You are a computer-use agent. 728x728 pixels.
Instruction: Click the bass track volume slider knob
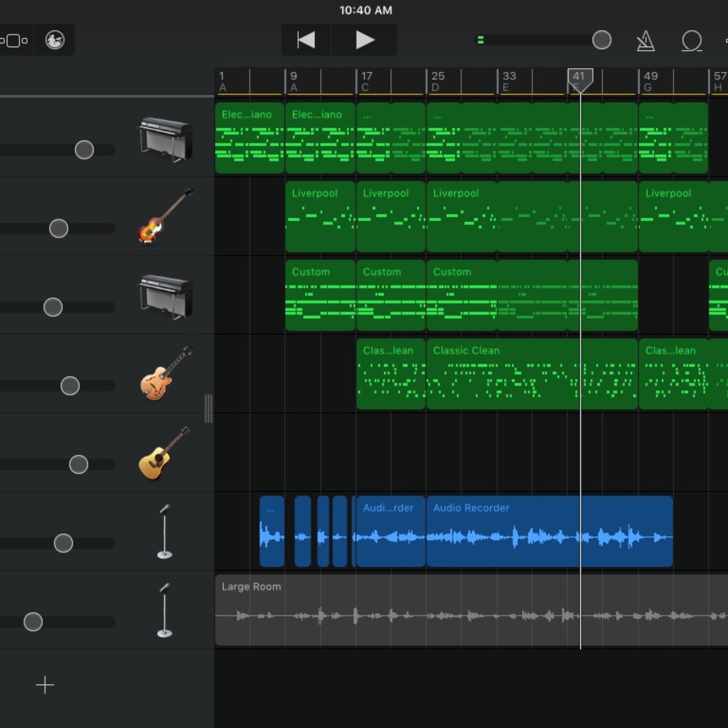[59, 228]
